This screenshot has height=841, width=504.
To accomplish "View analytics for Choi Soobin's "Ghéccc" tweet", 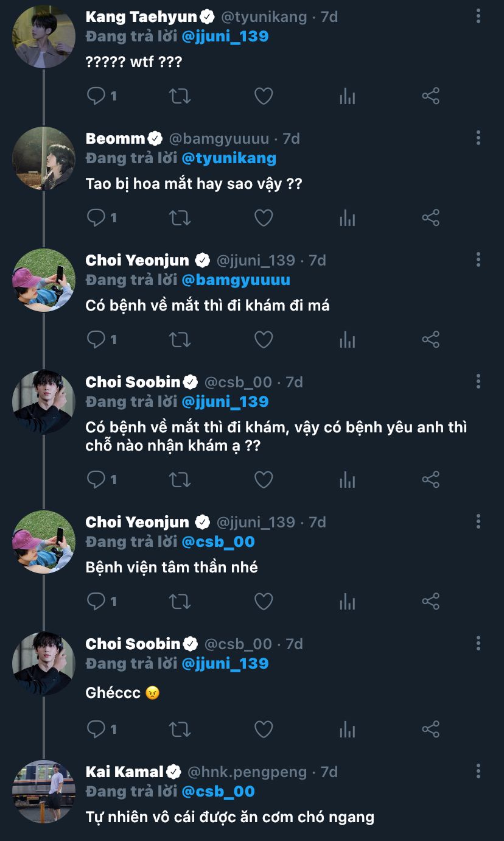I will 347,730.
